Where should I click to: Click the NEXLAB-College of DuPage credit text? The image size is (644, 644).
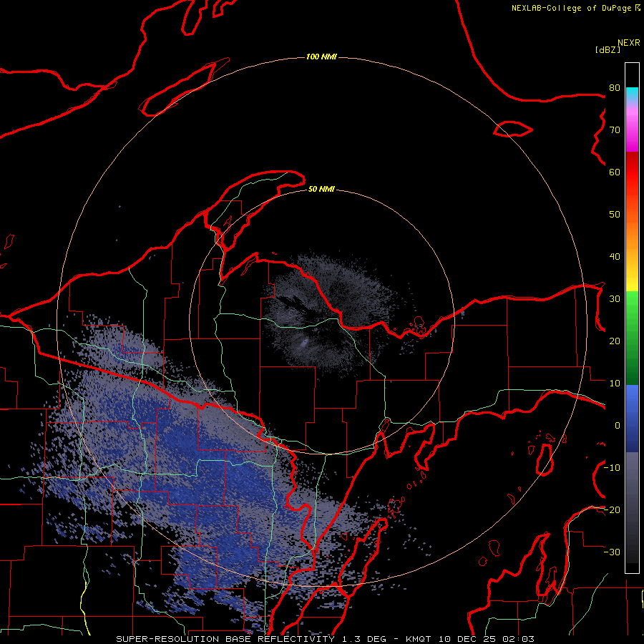click(575, 8)
